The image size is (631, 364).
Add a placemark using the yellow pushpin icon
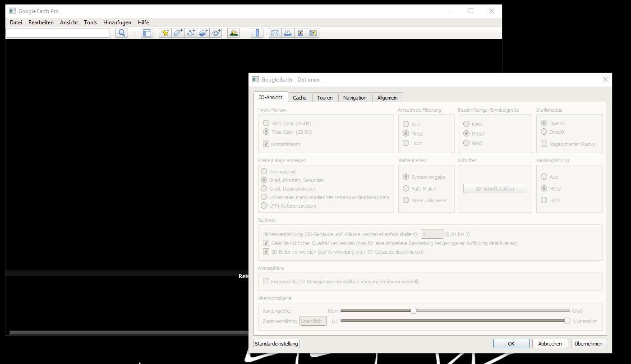pos(166,33)
